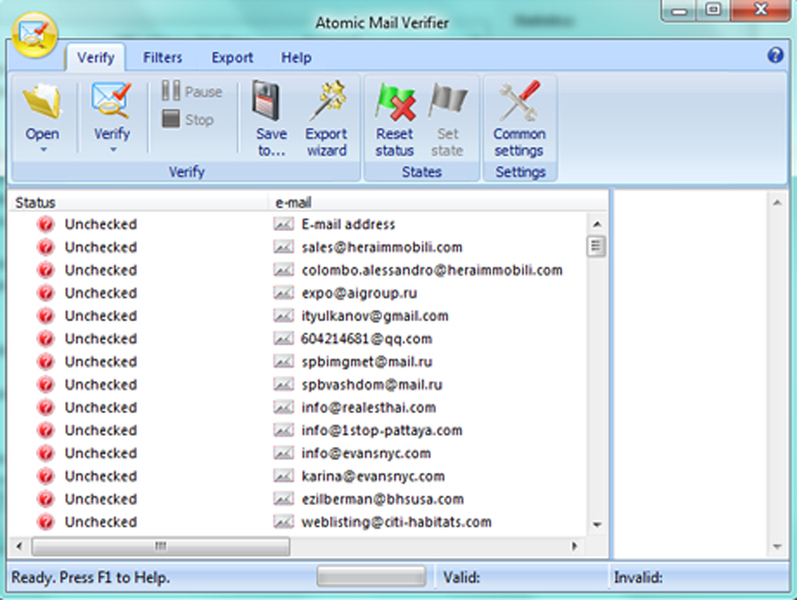This screenshot has width=797, height=600.
Task: Click the Valid counter in status bar
Action: click(x=462, y=577)
